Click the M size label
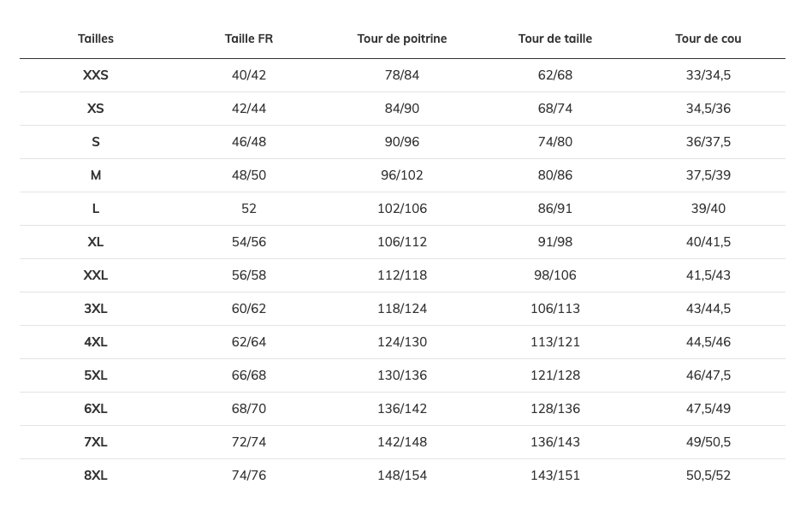This screenshot has width=812, height=508. click(96, 175)
